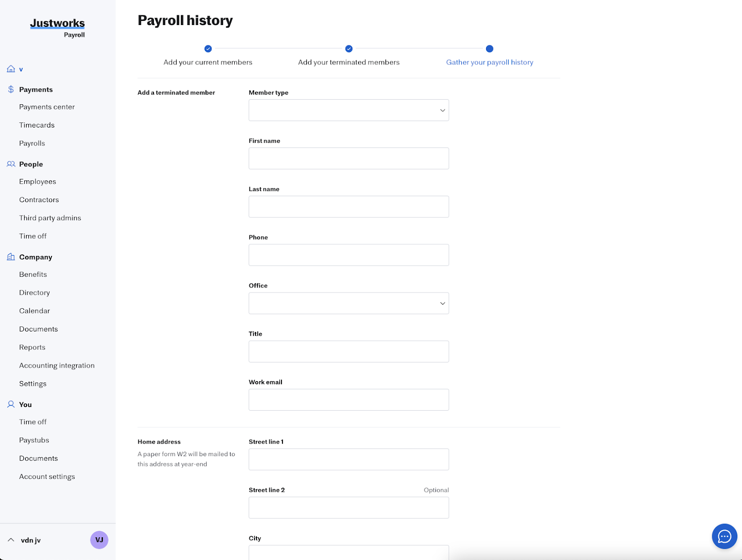
Task: Click the Justworks Payroll logo
Action: [58, 27]
